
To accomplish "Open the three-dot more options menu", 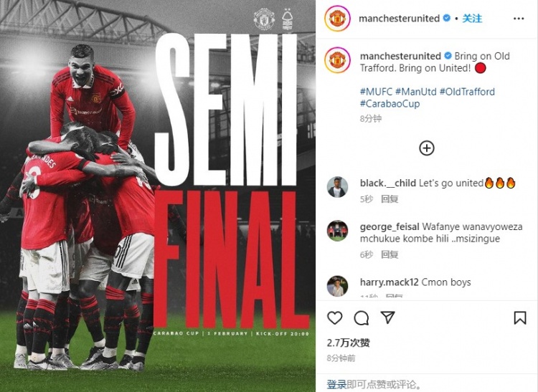I will pyautogui.click(x=519, y=19).
